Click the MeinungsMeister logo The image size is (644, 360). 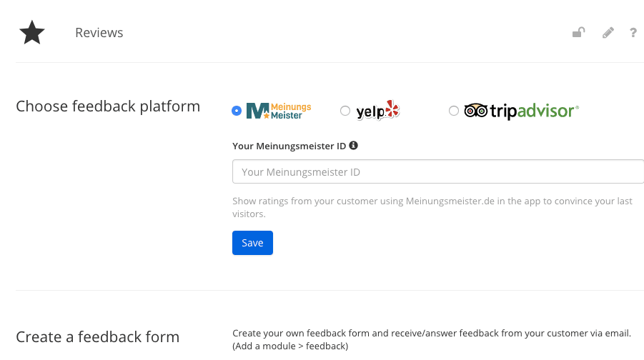[x=279, y=111]
